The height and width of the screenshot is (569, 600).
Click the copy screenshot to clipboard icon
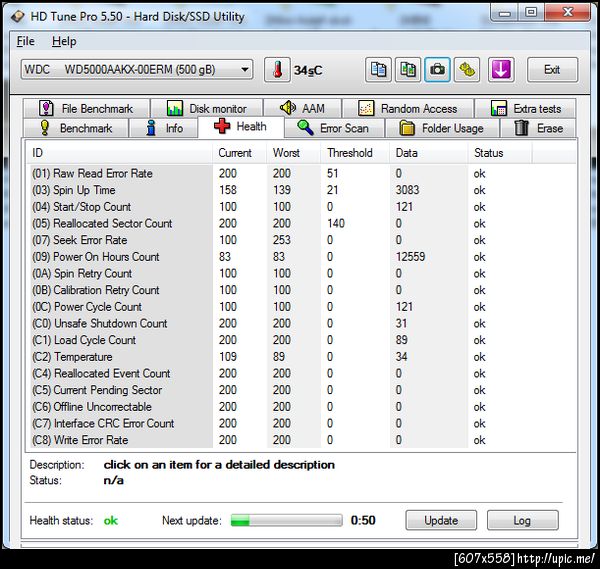point(408,70)
